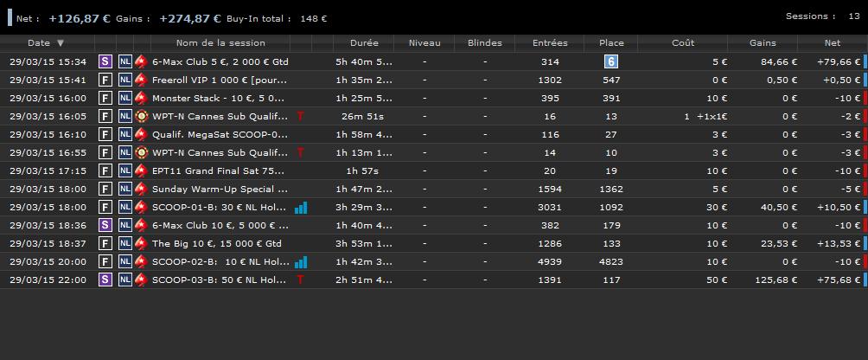Click the net value +13,53 €
The image size is (868, 360).
pyautogui.click(x=839, y=243)
